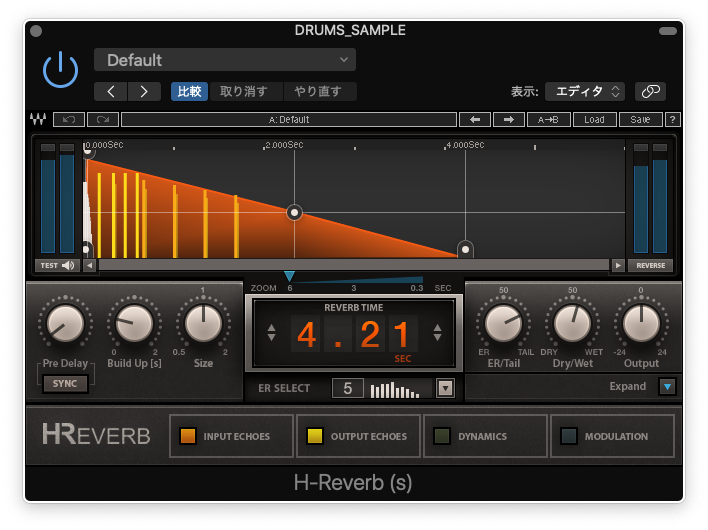Click the next preset right arrow in WaveSystem bar
Screen dimensions: 708x530
pyautogui.click(x=509, y=120)
